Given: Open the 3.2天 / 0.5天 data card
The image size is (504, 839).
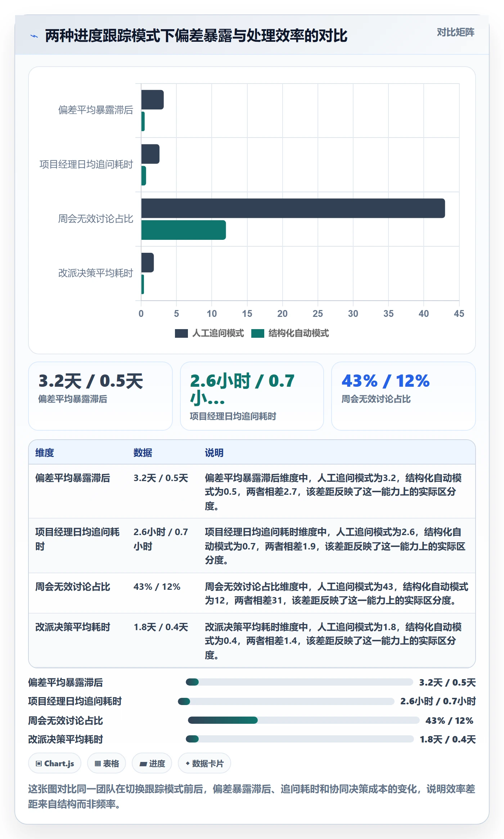Looking at the screenshot, I should tap(100, 396).
